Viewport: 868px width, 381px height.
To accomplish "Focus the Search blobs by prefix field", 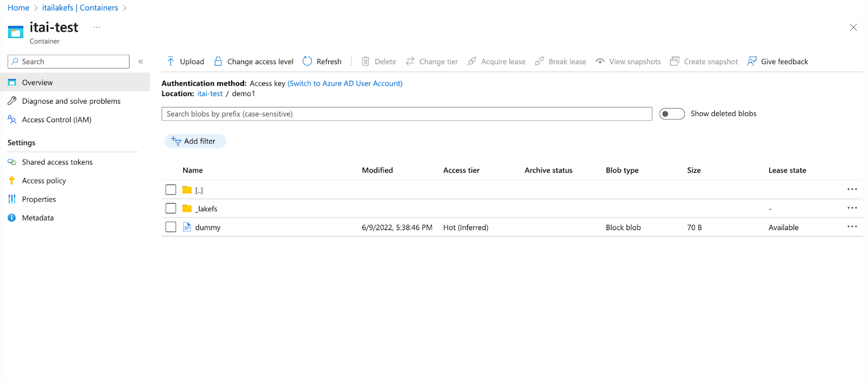I will (x=407, y=114).
